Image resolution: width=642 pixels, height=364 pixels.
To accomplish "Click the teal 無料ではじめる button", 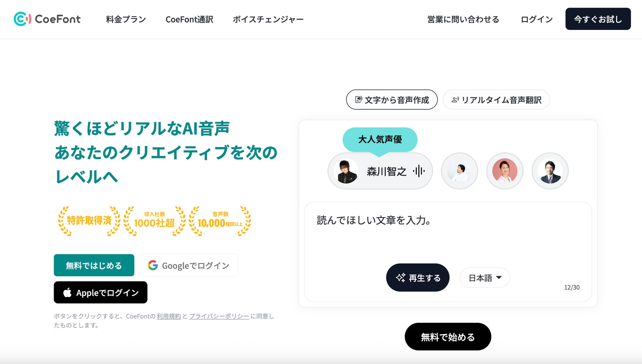I will (x=94, y=265).
